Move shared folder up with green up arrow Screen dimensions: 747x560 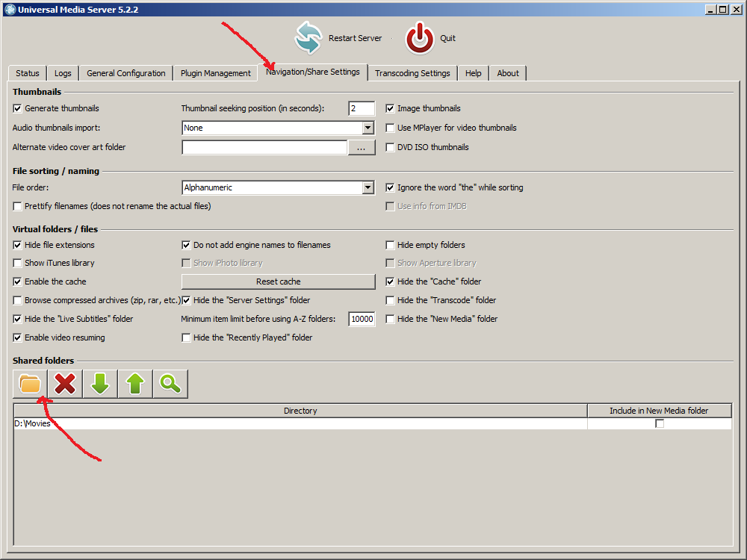tap(135, 384)
